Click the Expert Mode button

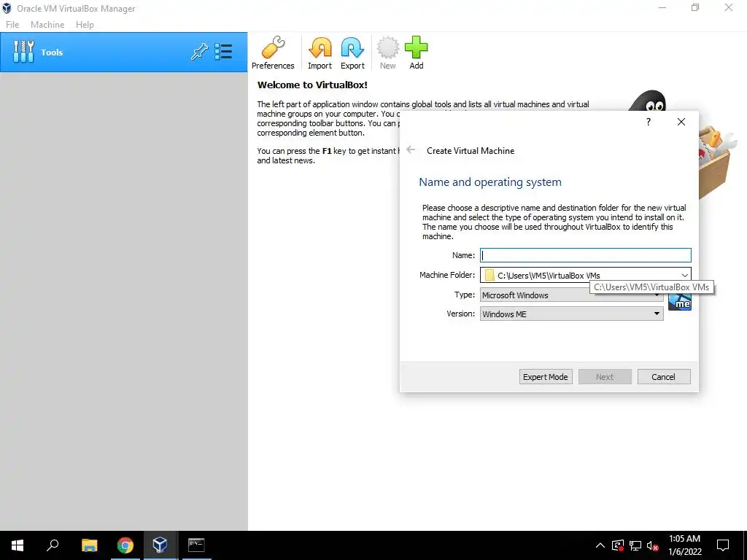[x=546, y=377]
